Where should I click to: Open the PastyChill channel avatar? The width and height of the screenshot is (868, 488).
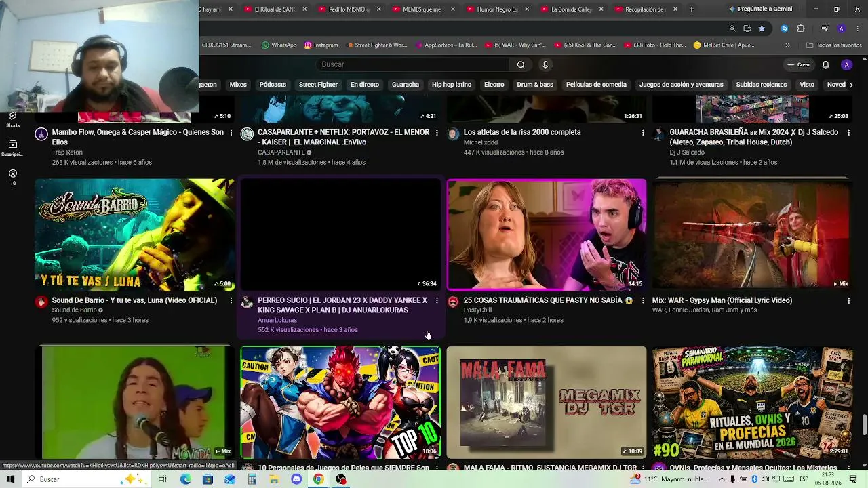click(x=453, y=302)
